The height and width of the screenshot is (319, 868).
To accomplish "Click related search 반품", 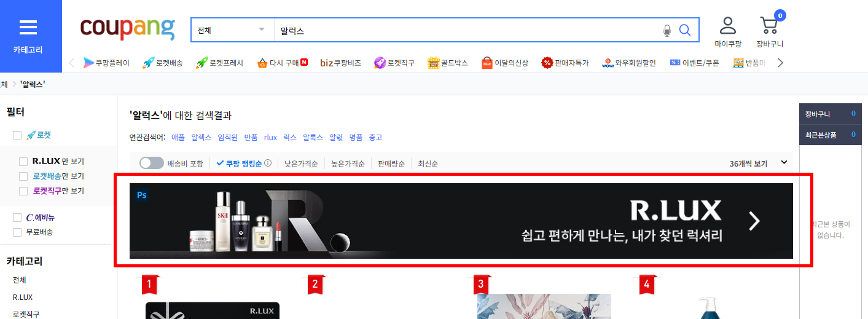I will point(251,137).
